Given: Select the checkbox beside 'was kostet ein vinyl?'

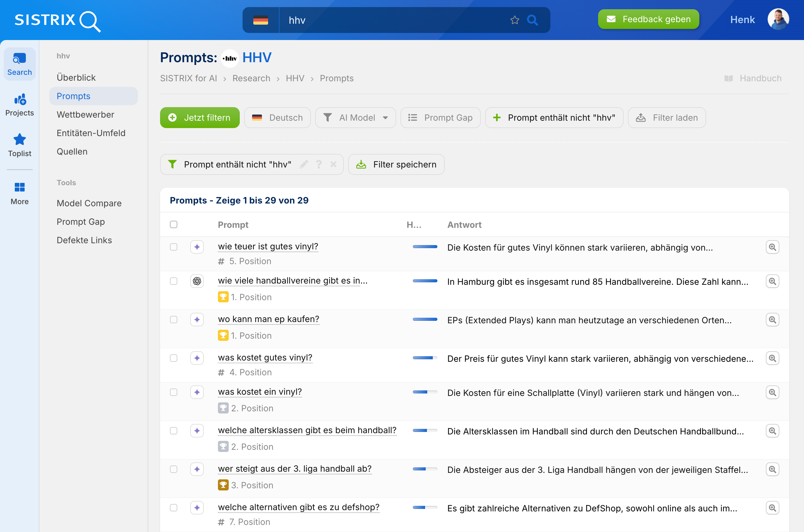Looking at the screenshot, I should pos(174,392).
